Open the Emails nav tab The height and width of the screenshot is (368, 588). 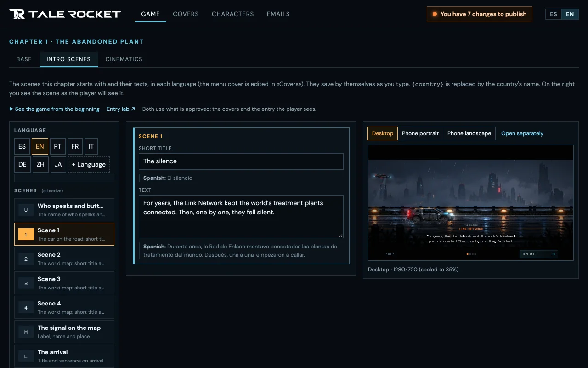coord(278,14)
